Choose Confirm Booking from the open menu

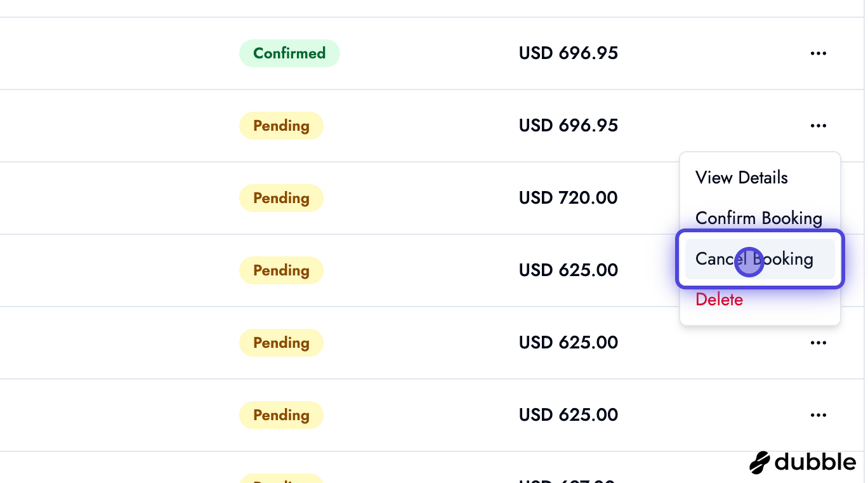click(759, 218)
